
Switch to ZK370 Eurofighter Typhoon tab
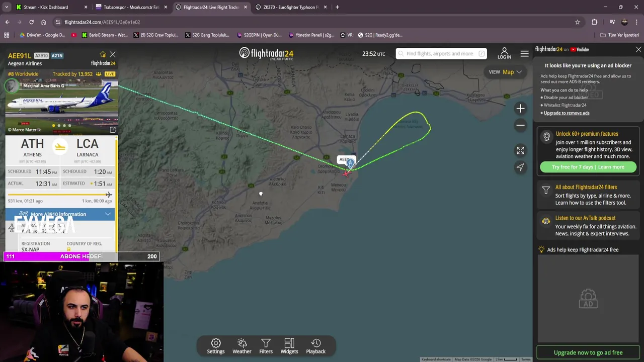pyautogui.click(x=292, y=7)
